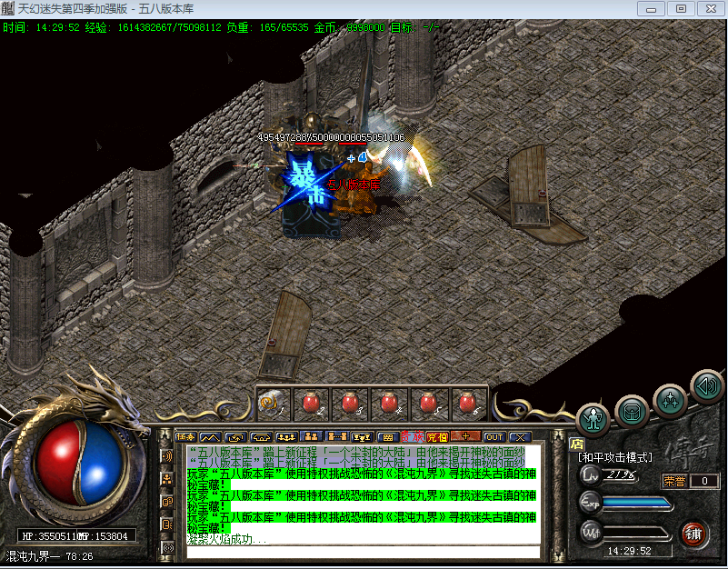Toggle the guild chat linked-boxes icon
Image resolution: width=728 pixels, height=569 pixels.
point(167,502)
